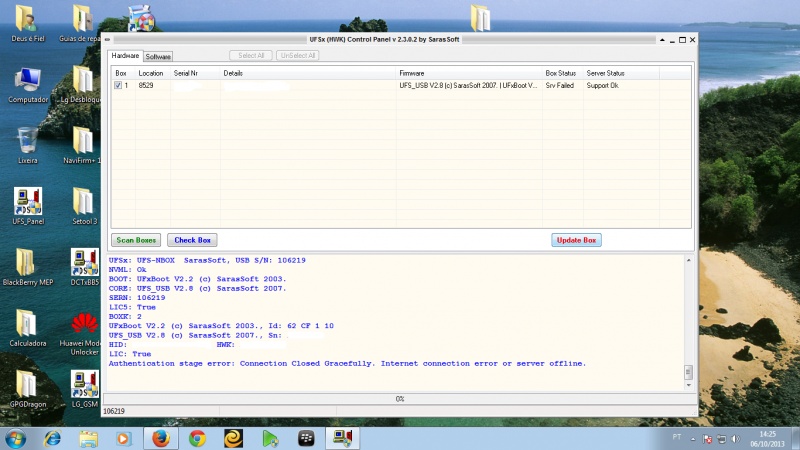Click the Server Status column header
The image size is (800, 450).
pos(621,73)
